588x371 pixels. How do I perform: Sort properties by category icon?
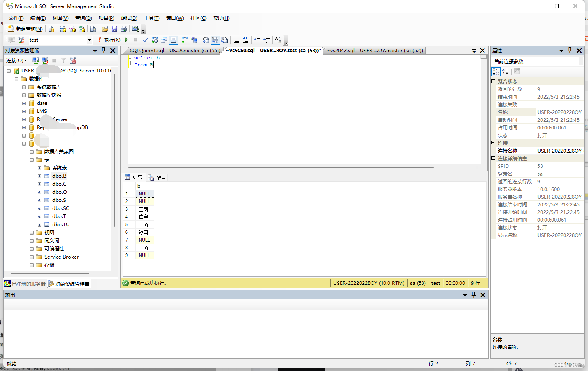pyautogui.click(x=496, y=72)
